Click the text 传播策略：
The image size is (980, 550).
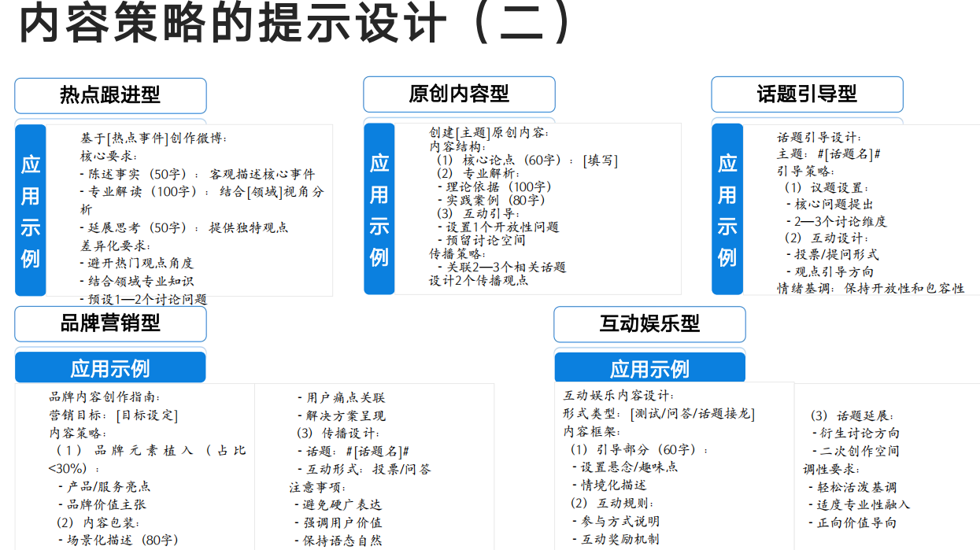(x=458, y=254)
